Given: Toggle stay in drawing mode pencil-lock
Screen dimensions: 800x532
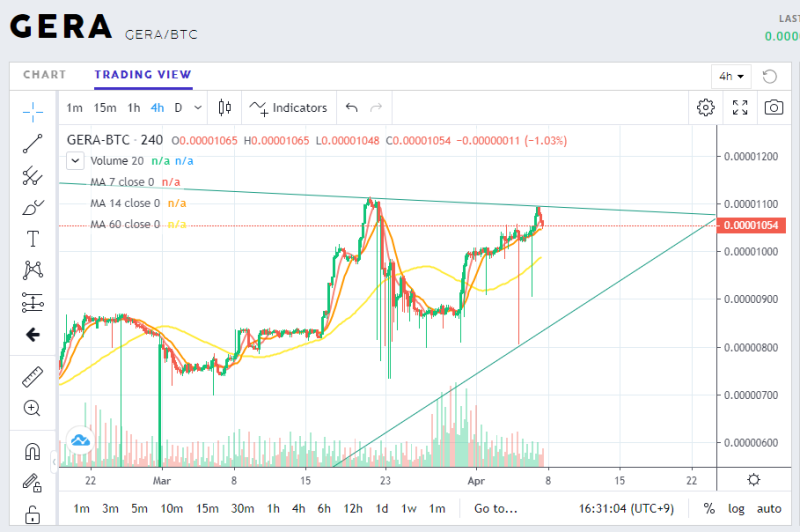Looking at the screenshot, I should pyautogui.click(x=32, y=483).
